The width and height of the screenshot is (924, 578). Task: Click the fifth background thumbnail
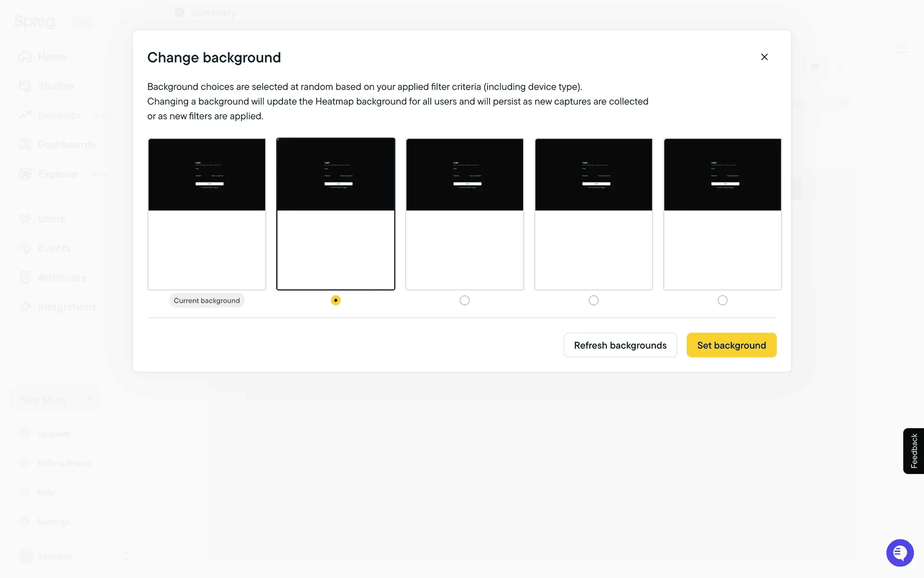(722, 214)
